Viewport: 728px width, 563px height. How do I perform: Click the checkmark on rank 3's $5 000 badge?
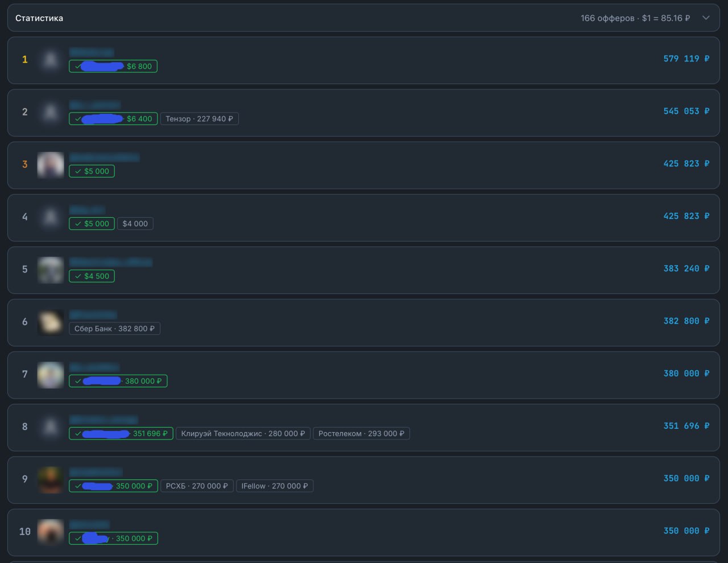(x=78, y=171)
